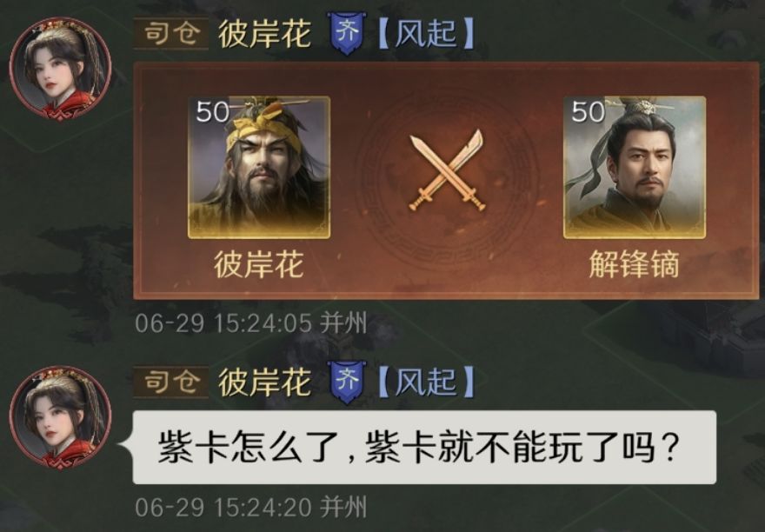The height and width of the screenshot is (532, 765).
Task: Tap the lower 司仓 title tag
Action: click(171, 382)
